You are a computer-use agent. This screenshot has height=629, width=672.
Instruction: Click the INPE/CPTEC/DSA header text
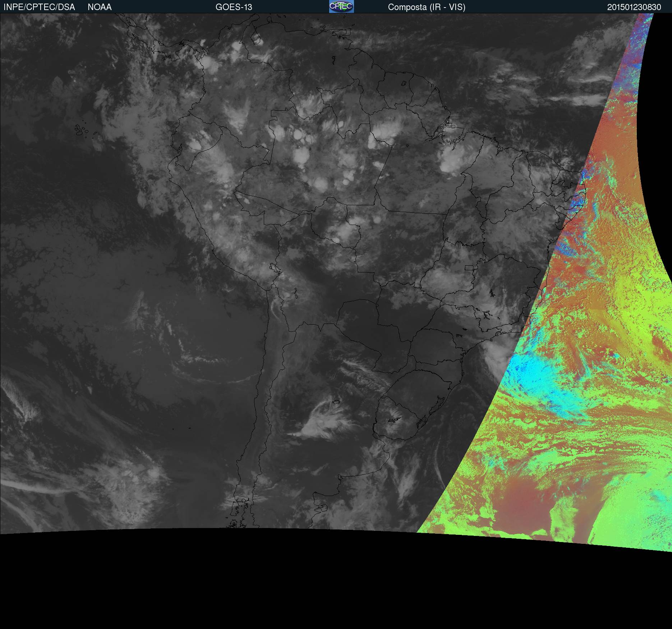point(39,7)
